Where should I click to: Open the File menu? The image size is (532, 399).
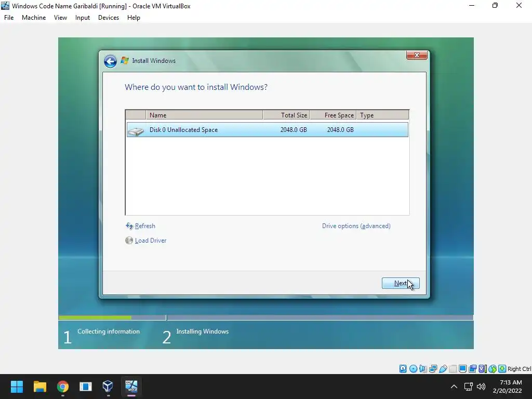[9, 18]
